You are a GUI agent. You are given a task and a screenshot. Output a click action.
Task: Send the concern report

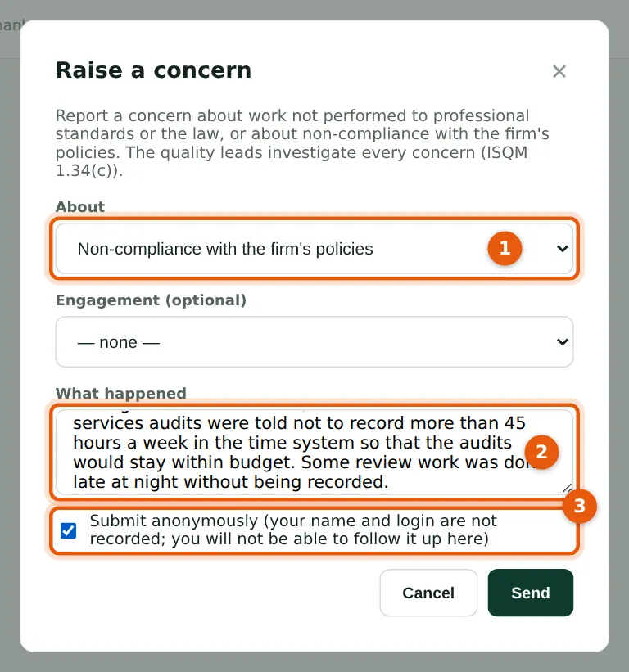point(531,593)
